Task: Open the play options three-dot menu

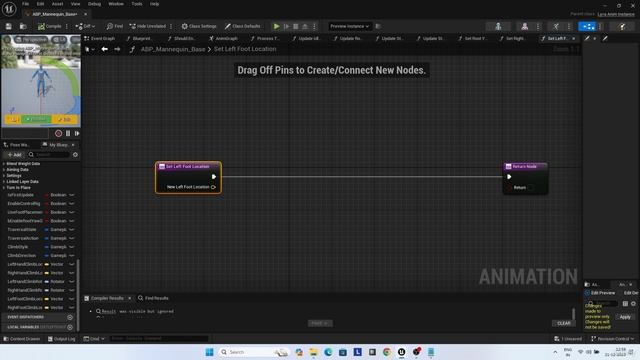Action: click(x=314, y=27)
